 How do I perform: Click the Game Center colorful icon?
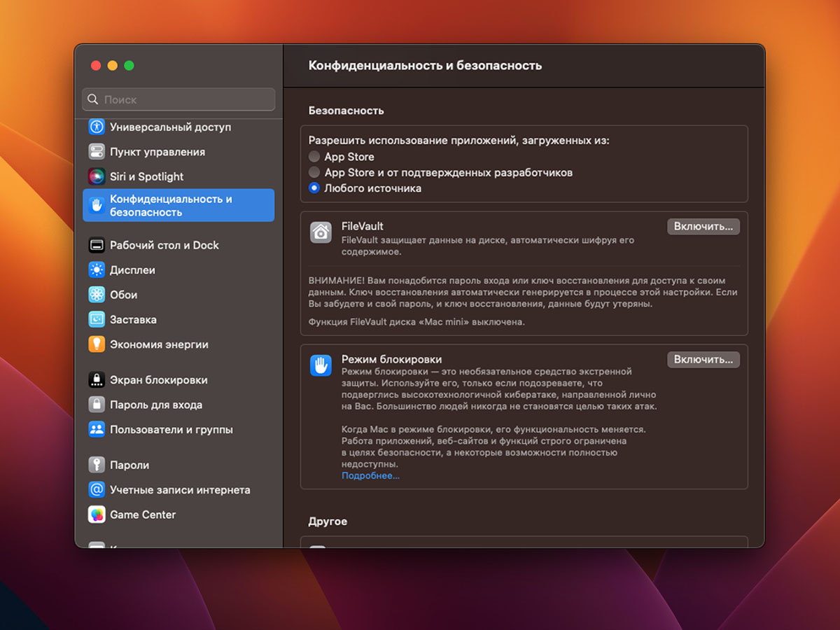[97, 514]
